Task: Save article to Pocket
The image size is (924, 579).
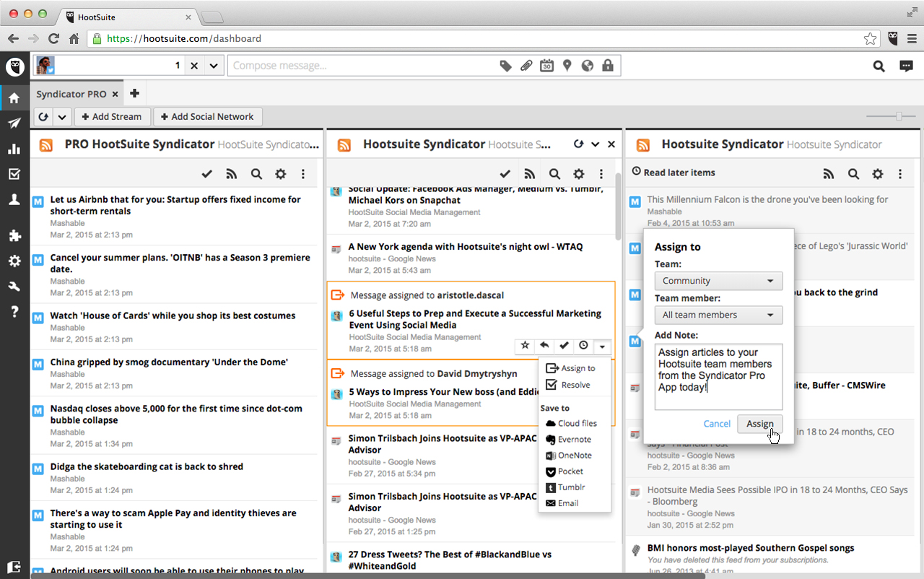Action: tap(564, 471)
